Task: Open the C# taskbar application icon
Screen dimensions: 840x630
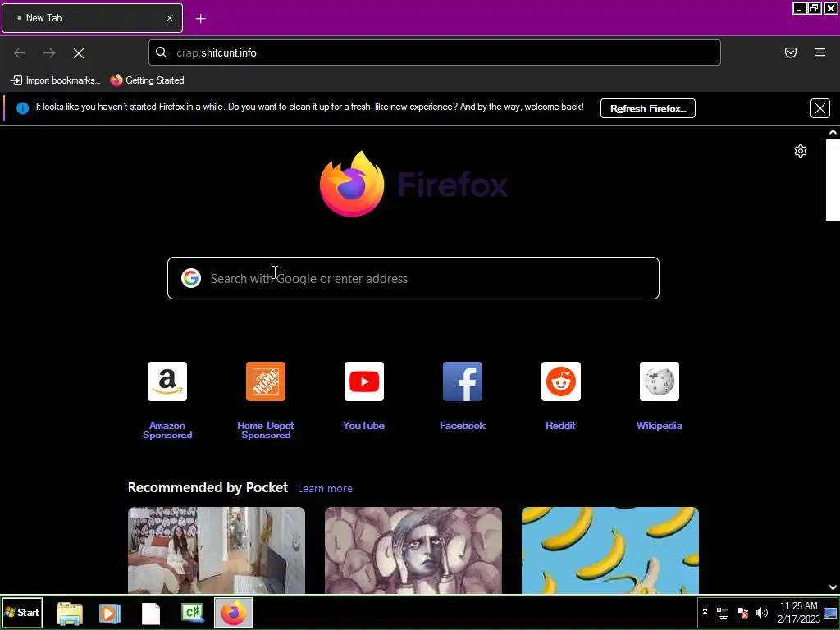Action: [x=192, y=613]
